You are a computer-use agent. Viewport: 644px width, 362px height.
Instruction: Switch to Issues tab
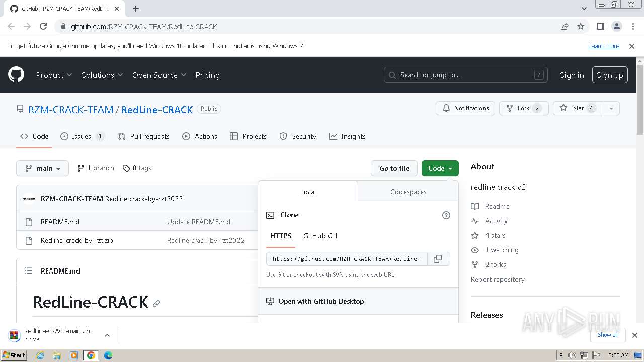[x=83, y=136]
